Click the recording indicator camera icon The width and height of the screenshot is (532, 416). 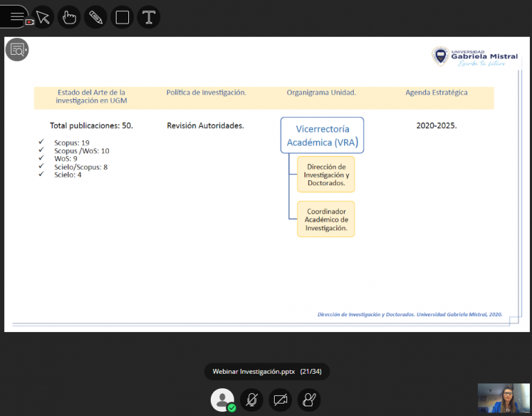(x=30, y=22)
